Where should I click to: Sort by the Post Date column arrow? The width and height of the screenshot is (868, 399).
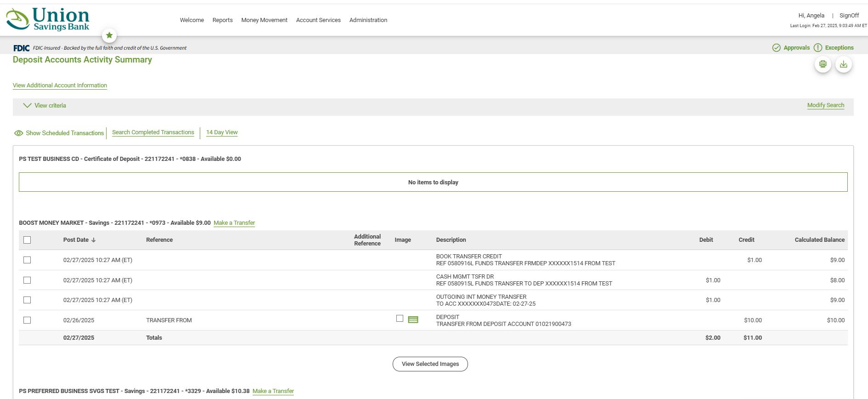94,240
